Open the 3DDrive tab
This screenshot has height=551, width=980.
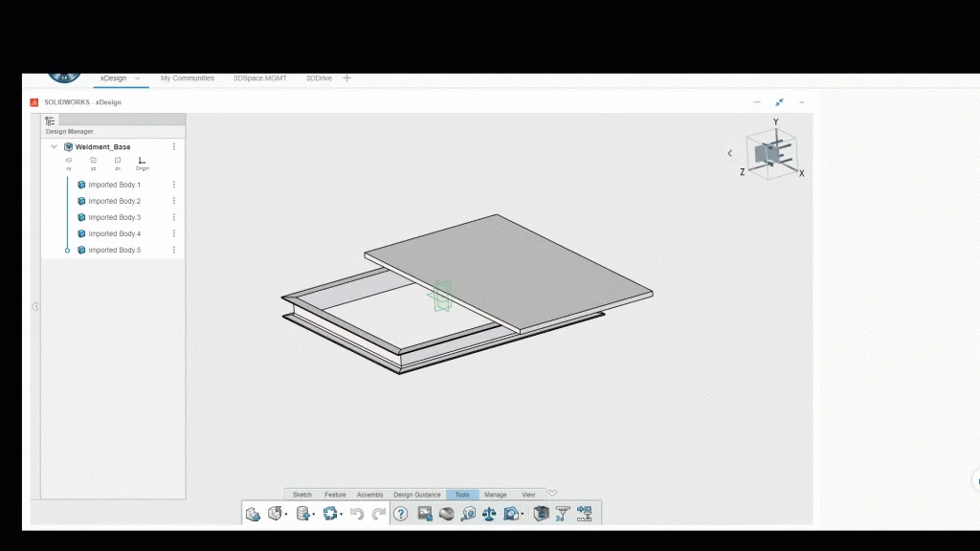click(x=319, y=78)
